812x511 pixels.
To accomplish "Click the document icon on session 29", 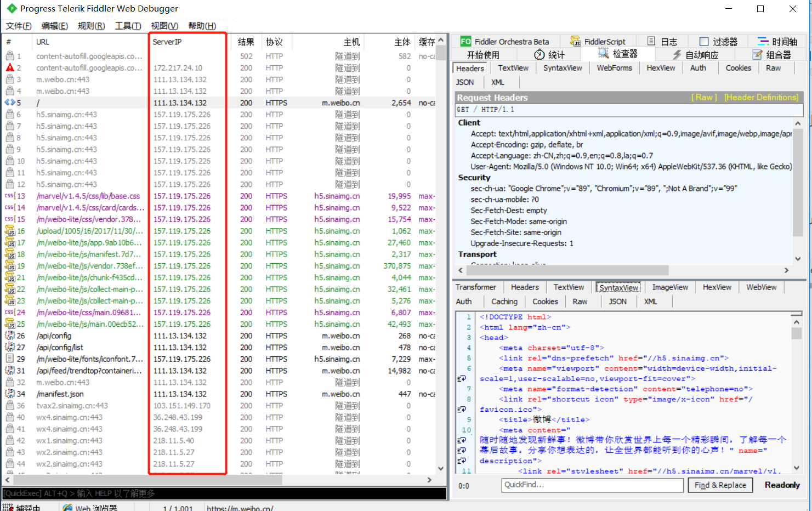I will (x=10, y=359).
